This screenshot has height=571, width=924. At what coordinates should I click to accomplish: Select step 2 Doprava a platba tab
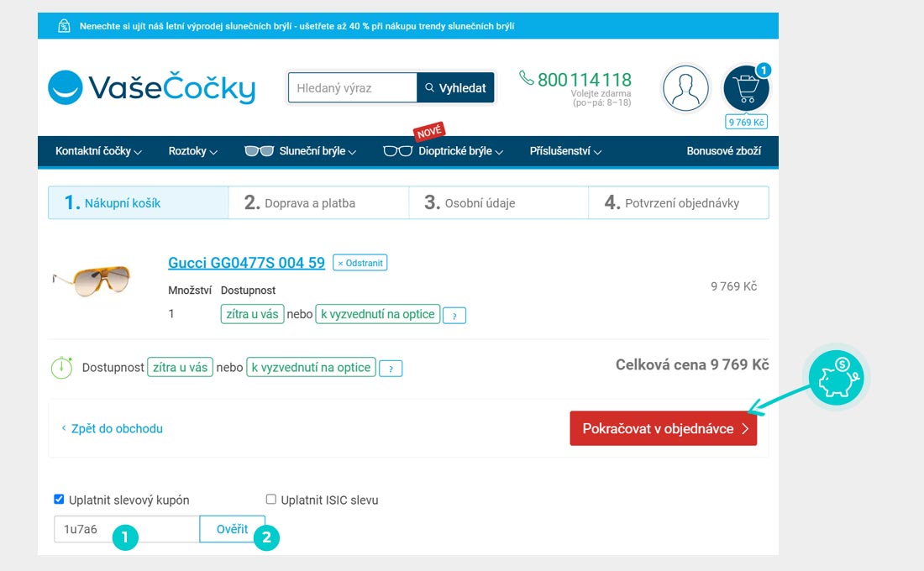tap(319, 202)
